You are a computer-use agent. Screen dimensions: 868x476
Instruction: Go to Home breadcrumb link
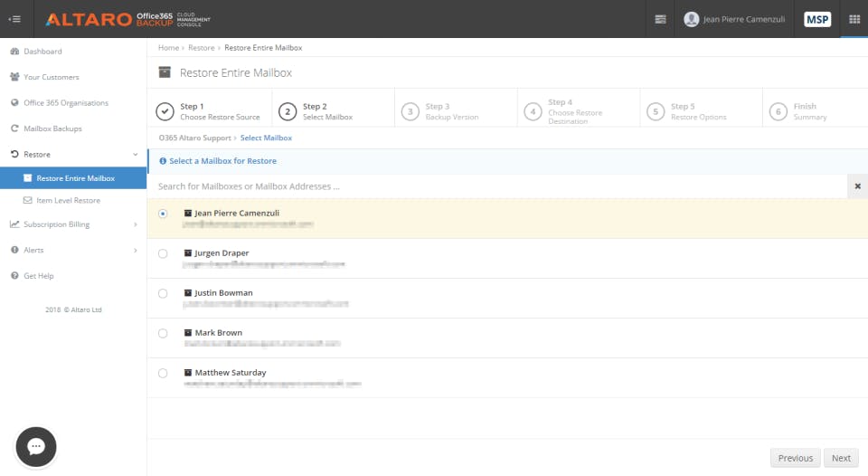[168, 48]
